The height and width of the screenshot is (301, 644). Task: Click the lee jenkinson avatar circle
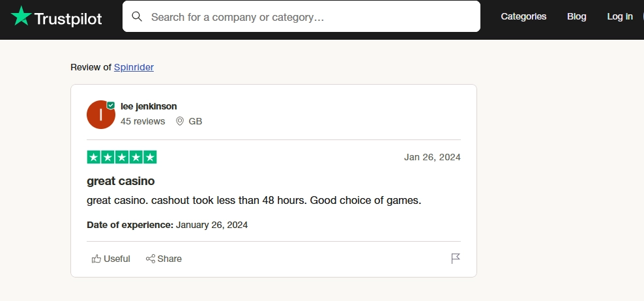[x=100, y=115]
